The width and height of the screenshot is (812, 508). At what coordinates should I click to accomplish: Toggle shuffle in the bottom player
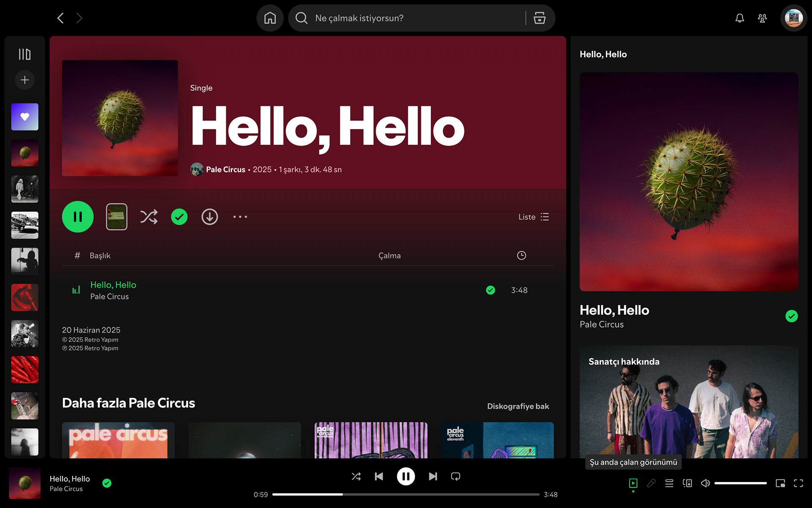[x=356, y=476]
